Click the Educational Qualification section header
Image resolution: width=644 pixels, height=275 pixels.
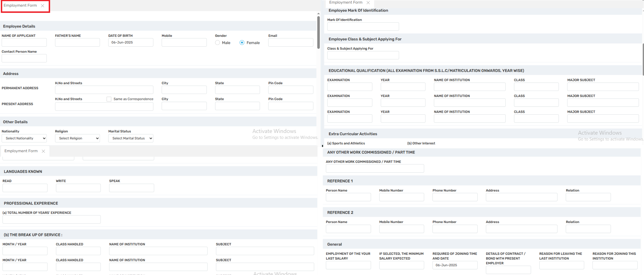click(x=483, y=71)
